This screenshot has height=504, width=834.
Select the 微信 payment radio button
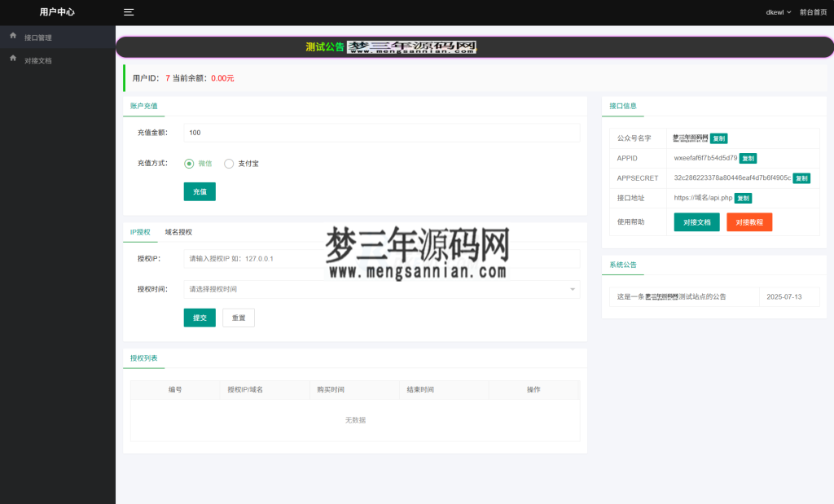189,162
